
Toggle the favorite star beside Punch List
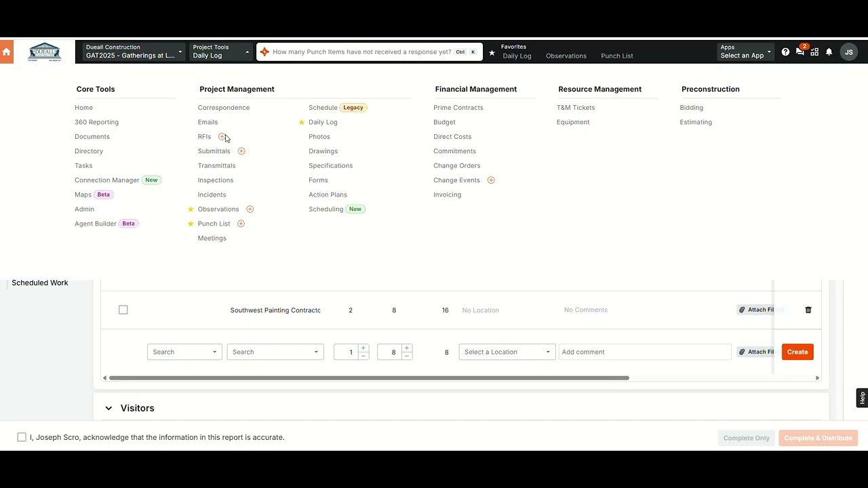pos(191,224)
